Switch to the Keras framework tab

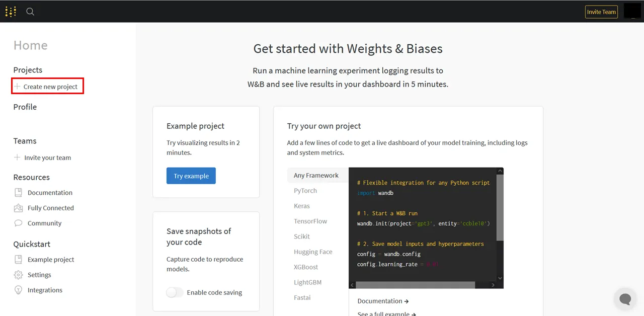coord(302,206)
